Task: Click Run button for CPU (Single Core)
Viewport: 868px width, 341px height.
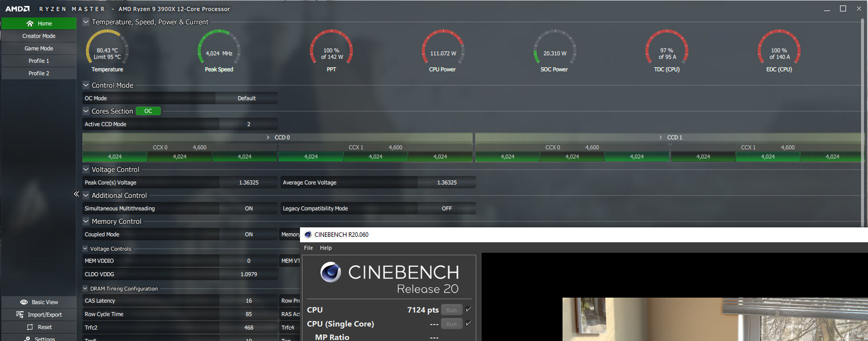Action: (x=451, y=324)
